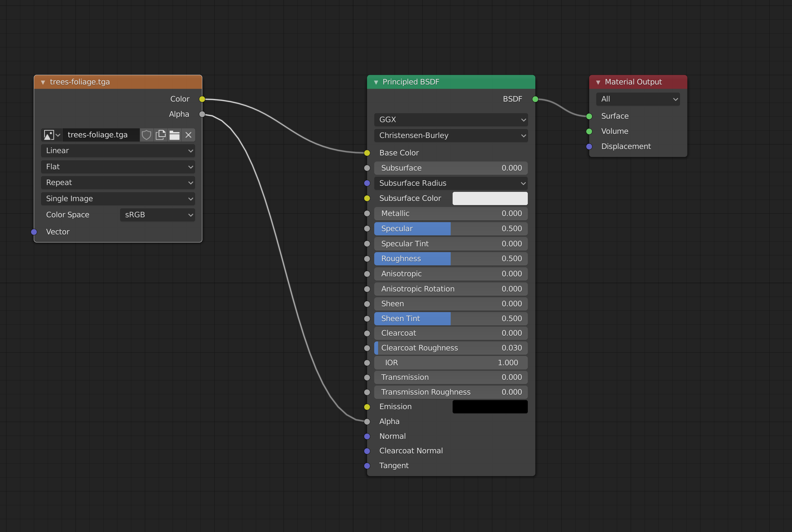Click the close icon on trees-foliage.tga
Screen dimensions: 792x532
point(188,135)
